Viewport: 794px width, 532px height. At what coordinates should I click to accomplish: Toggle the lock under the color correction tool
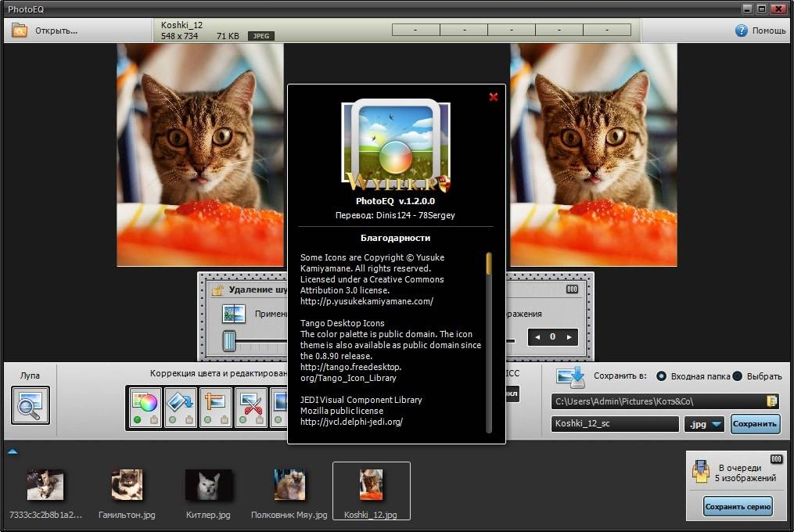(154, 419)
